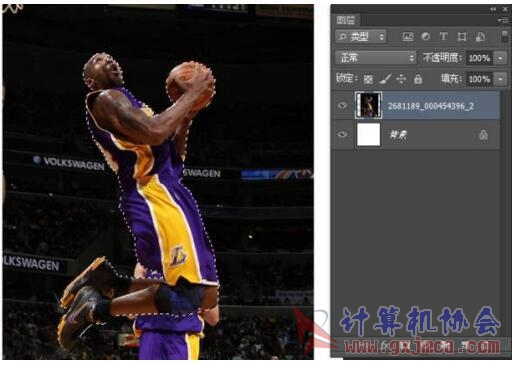515x365 pixels.
Task: Select the 背景 layer name
Action: tap(398, 135)
